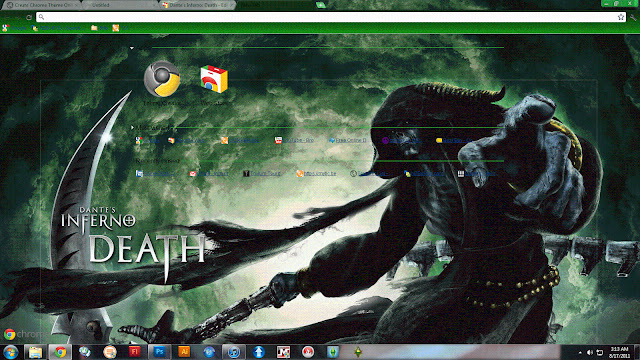Open the purple-icon most visited link
The height and width of the screenshot is (360, 640).
[402, 140]
